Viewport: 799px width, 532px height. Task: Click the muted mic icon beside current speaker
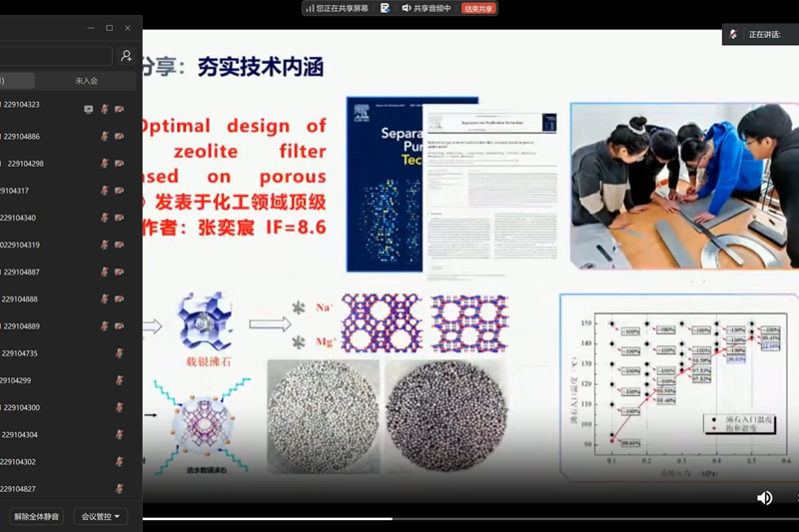tap(733, 34)
